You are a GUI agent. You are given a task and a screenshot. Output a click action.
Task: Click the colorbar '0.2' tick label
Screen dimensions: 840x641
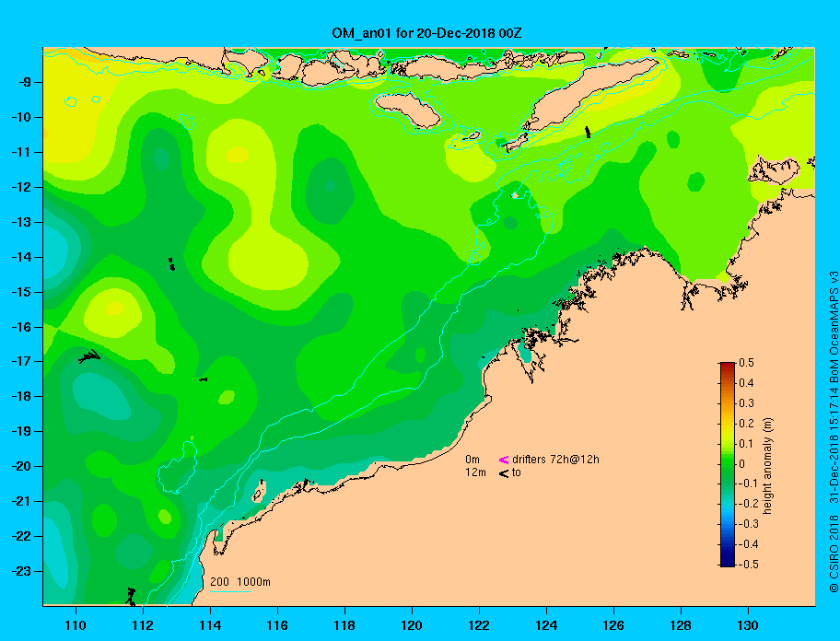pyautogui.click(x=746, y=424)
